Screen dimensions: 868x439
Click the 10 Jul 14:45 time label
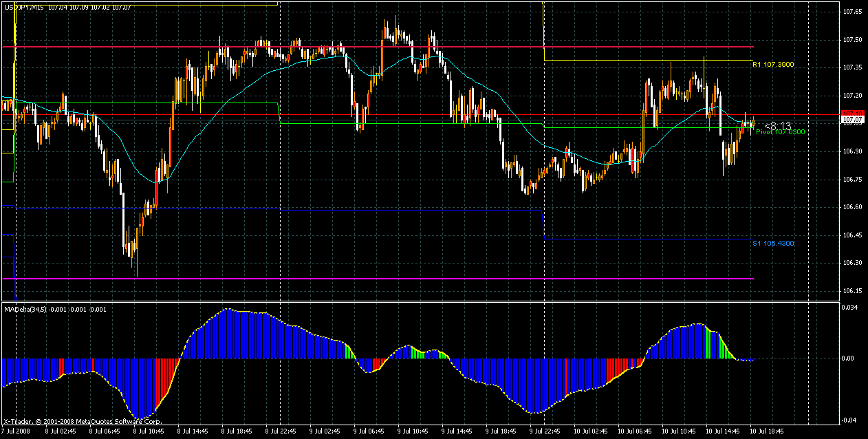(x=724, y=432)
